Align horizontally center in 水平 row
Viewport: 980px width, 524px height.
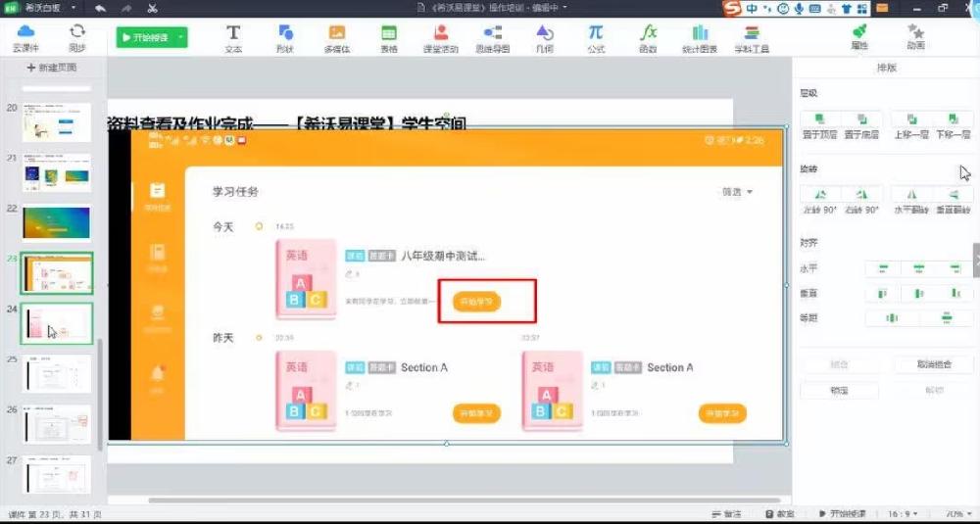pyautogui.click(x=919, y=268)
